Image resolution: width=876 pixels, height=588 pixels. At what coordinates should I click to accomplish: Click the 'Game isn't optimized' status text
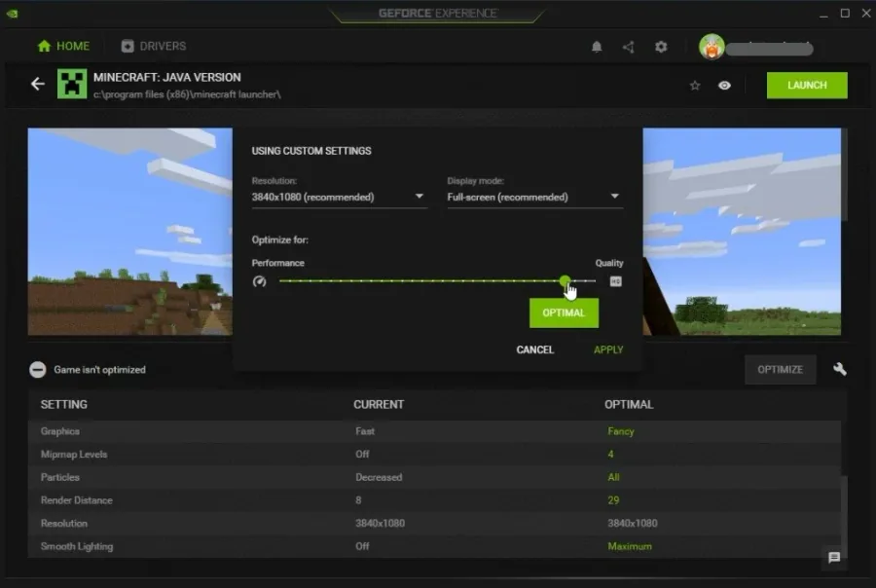coord(99,370)
